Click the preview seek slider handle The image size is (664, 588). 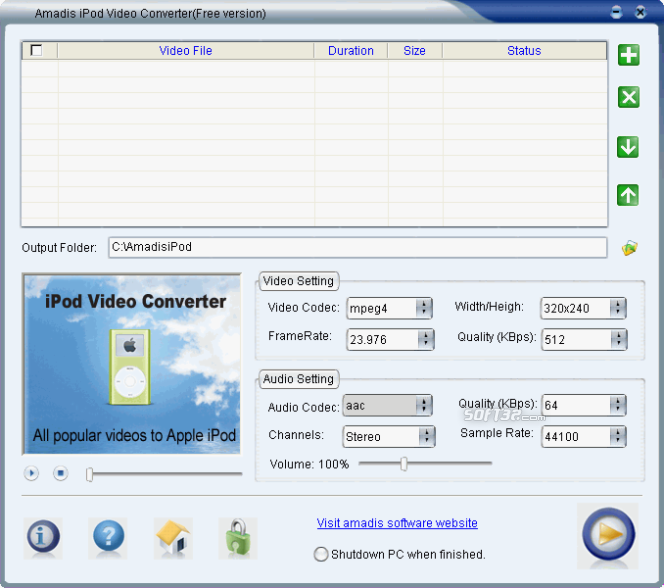click(x=89, y=475)
